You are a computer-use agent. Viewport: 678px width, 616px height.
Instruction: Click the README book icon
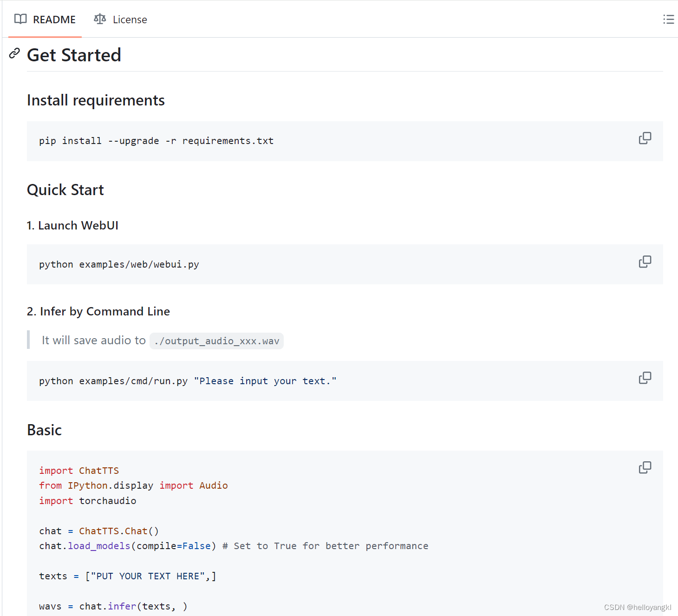20,19
